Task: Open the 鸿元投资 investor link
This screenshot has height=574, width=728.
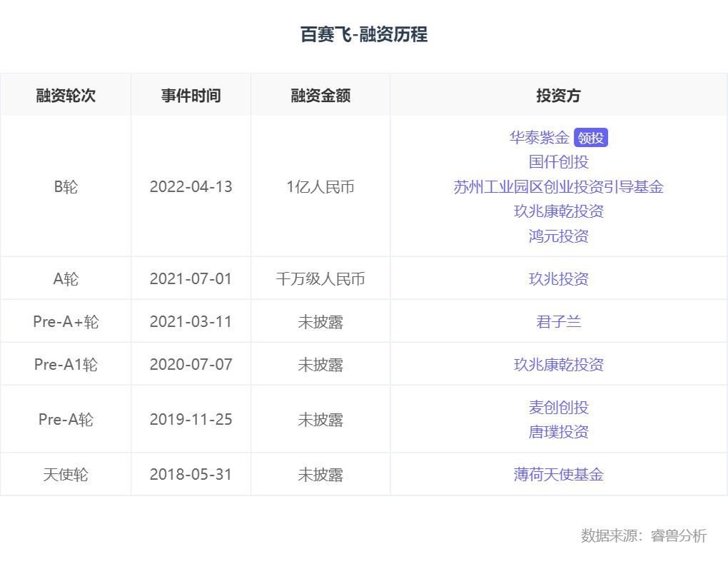Action: [559, 236]
